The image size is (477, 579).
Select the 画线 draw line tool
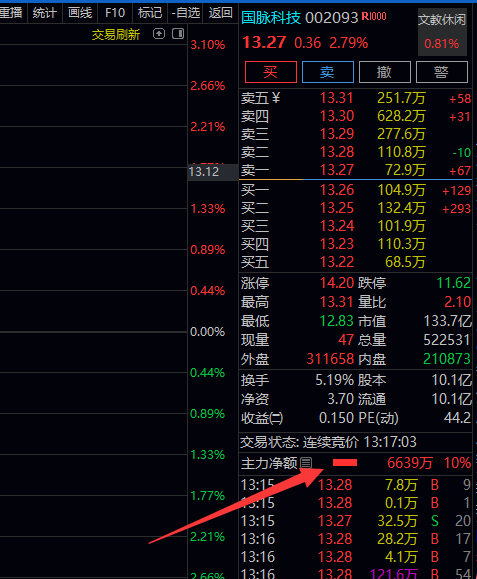80,13
